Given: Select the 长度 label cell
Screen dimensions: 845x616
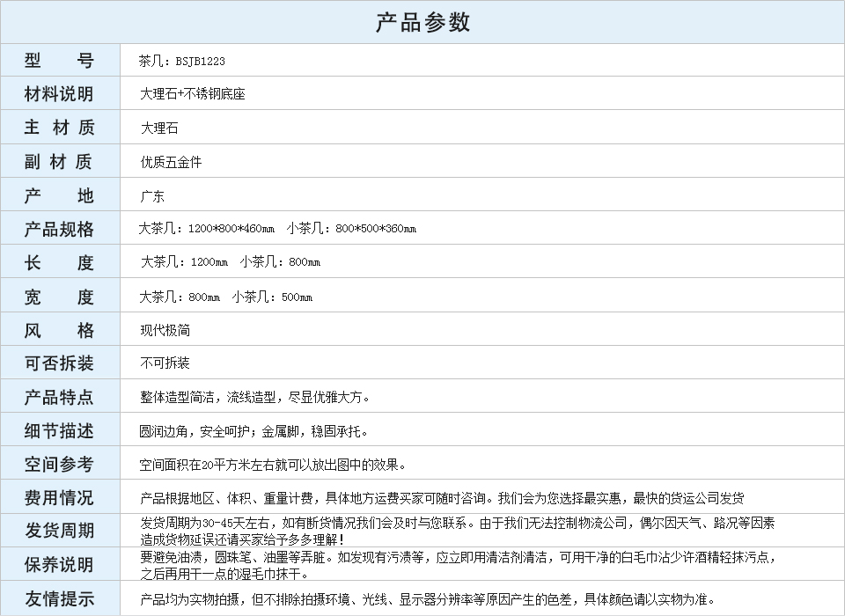Looking at the screenshot, I should click(x=59, y=262).
